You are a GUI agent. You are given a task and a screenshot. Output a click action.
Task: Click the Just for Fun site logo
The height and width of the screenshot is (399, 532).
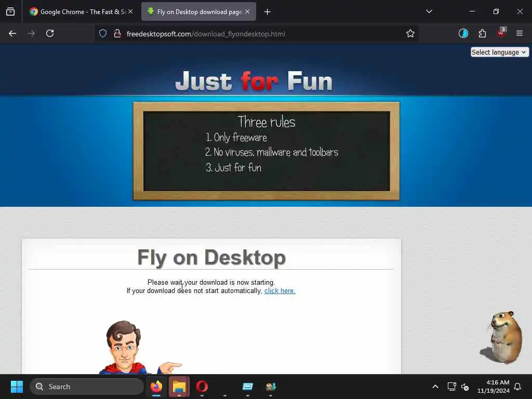(x=254, y=81)
